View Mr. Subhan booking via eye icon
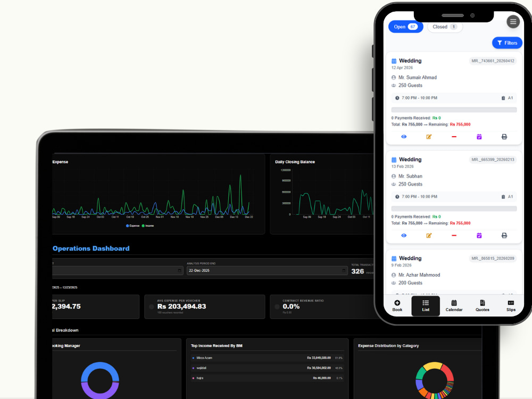Screen dimensions: 532x399 404,236
